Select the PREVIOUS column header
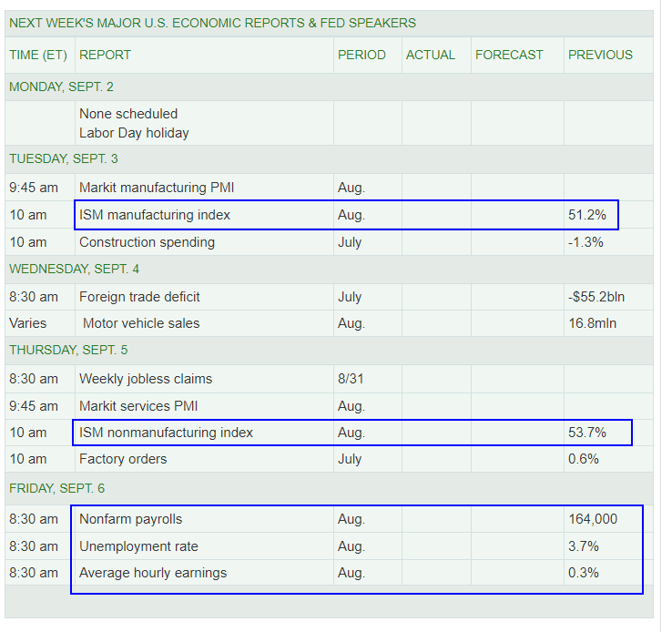The height and width of the screenshot is (632, 672). [x=600, y=56]
